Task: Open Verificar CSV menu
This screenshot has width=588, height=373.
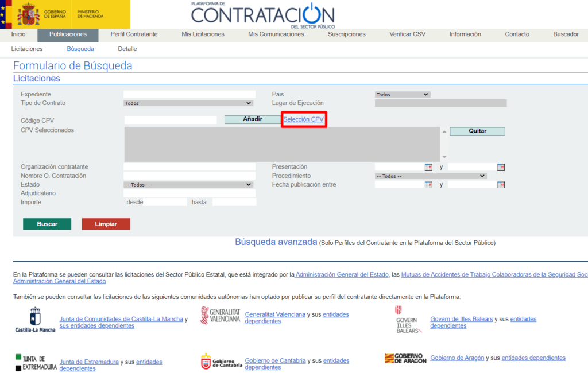Action: click(x=407, y=34)
